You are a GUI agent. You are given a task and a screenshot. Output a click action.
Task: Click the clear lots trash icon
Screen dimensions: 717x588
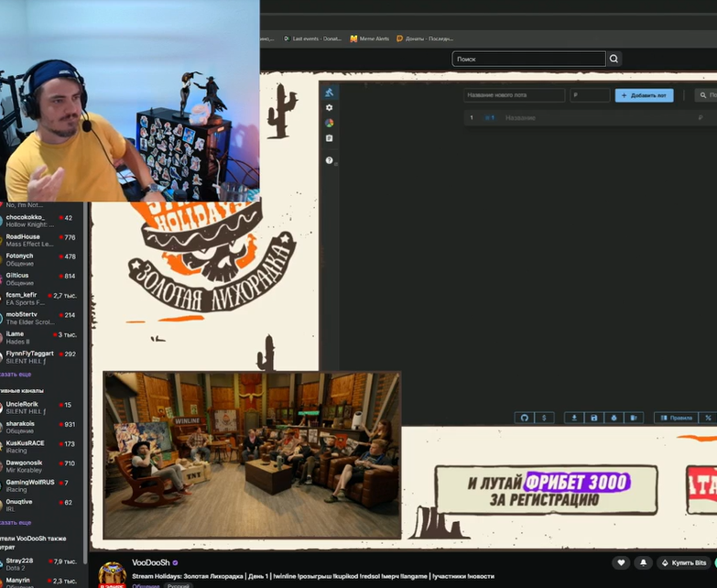click(x=634, y=418)
